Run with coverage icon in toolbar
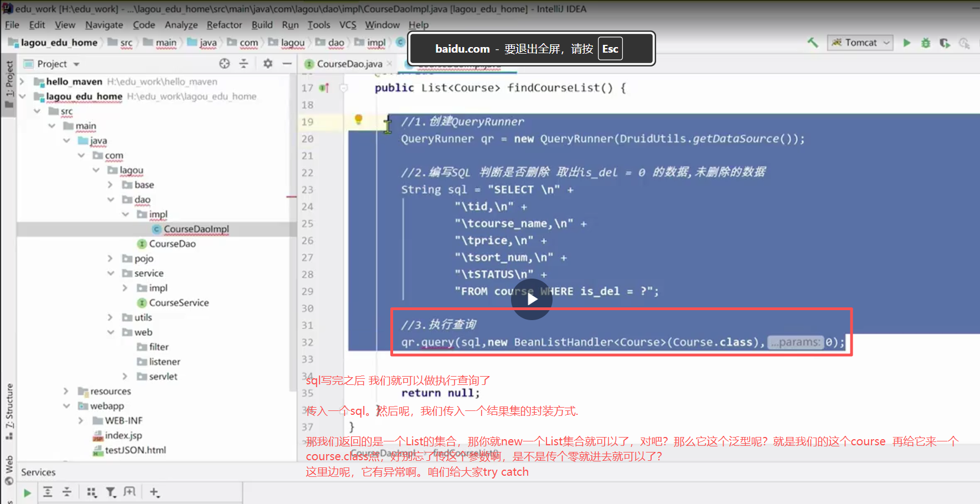980x504 pixels. pyautogui.click(x=945, y=43)
